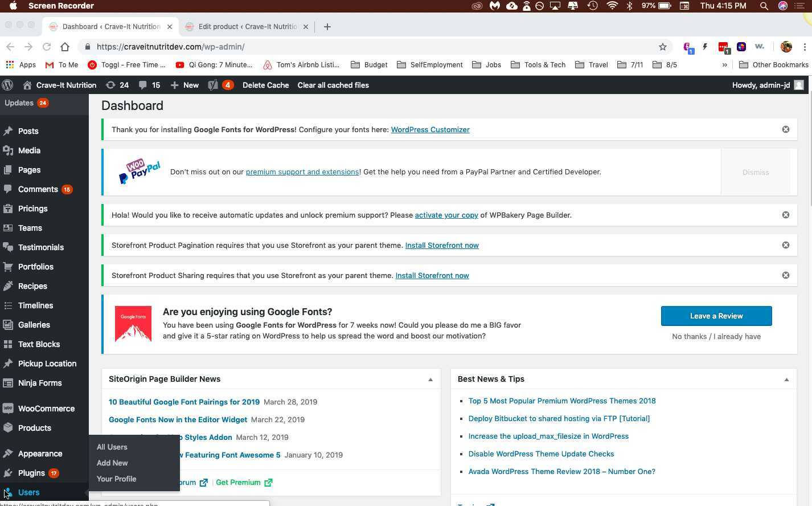Bookmark this page with the star icon
Screen dimensions: 812x506
[x=662, y=47]
